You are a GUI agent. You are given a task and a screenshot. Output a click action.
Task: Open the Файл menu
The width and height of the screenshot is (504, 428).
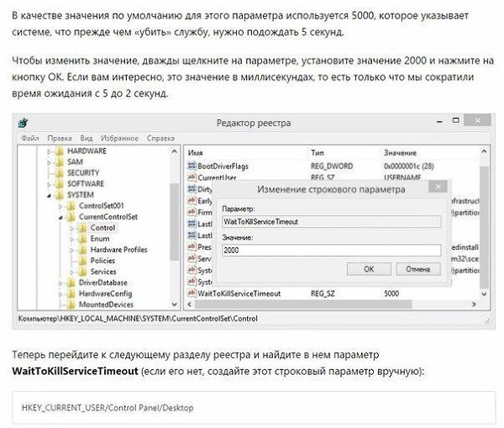click(x=30, y=138)
